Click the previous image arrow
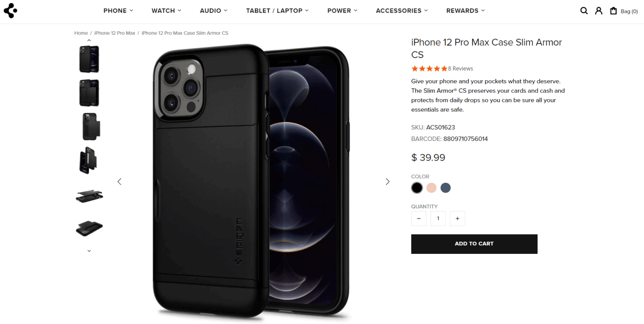Screen dimensions: 644x324 click(x=119, y=181)
